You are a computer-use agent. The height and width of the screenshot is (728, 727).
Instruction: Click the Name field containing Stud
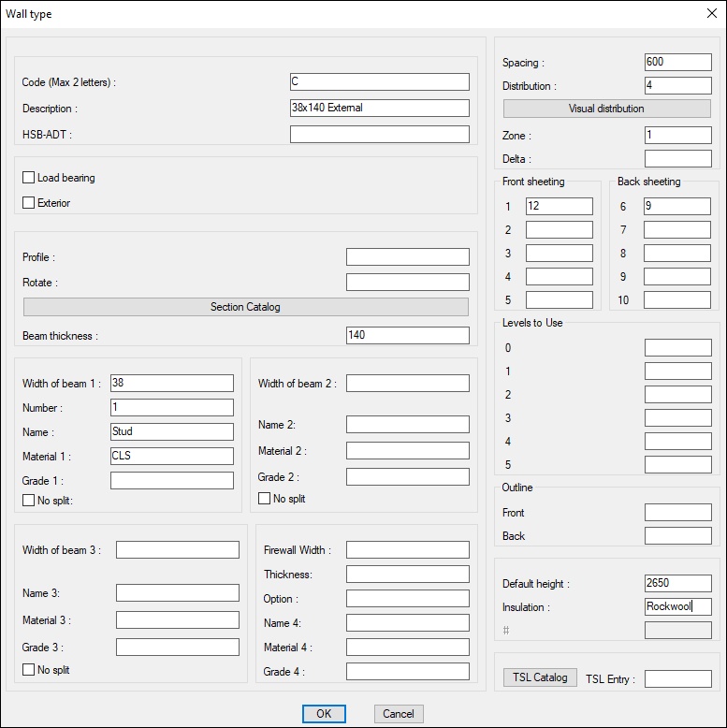click(172, 431)
